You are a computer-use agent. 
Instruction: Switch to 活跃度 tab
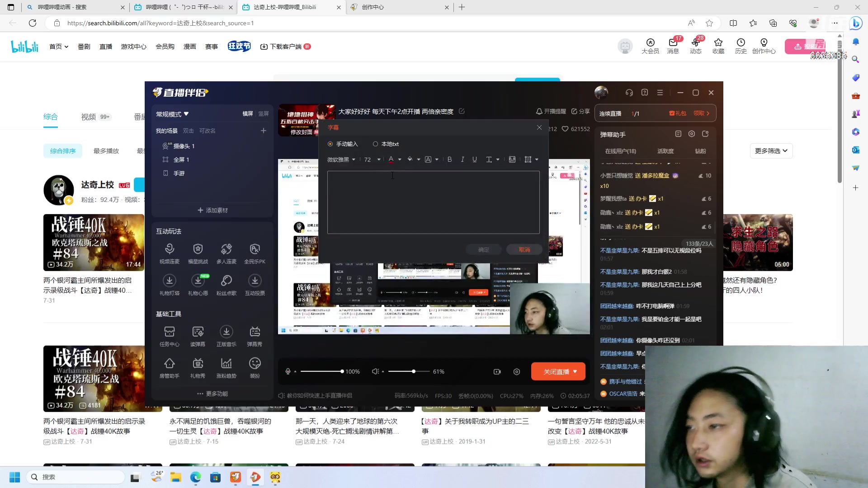(665, 151)
